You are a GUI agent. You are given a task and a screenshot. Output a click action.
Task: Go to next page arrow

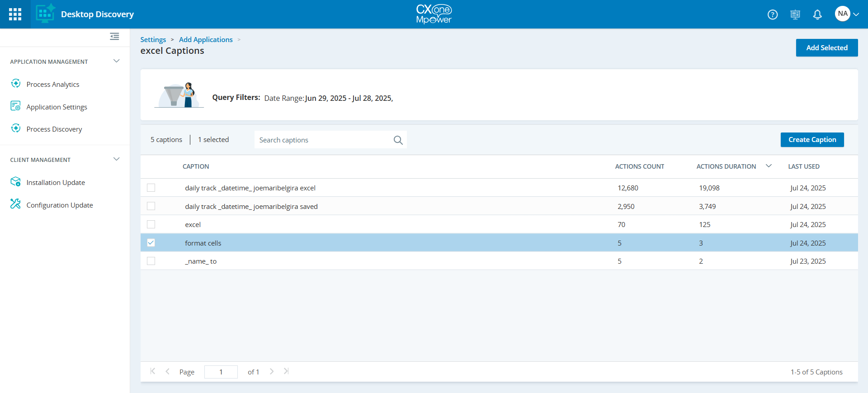pos(272,371)
